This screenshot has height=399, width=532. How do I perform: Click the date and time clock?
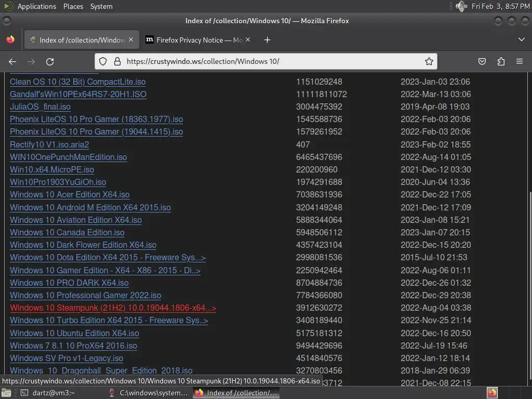500,6
